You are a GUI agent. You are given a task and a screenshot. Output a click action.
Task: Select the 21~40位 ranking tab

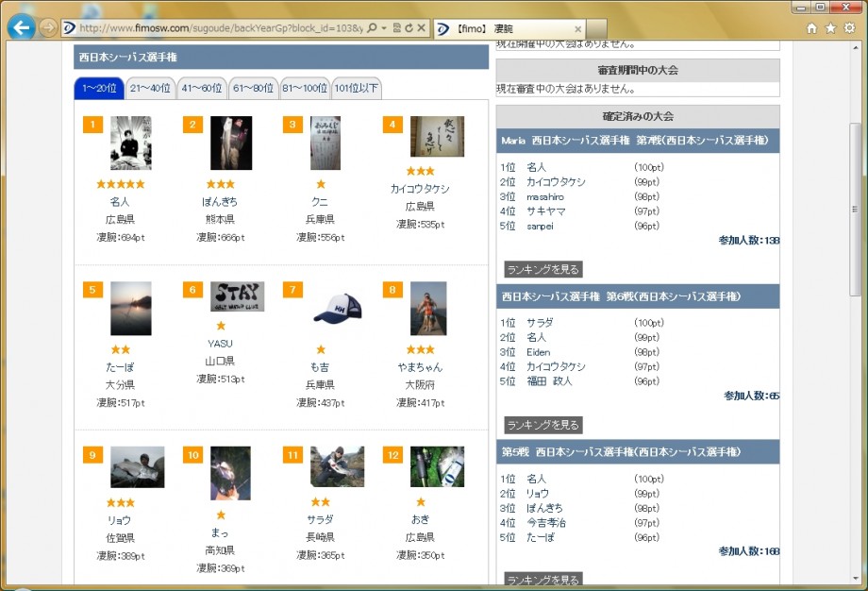150,88
